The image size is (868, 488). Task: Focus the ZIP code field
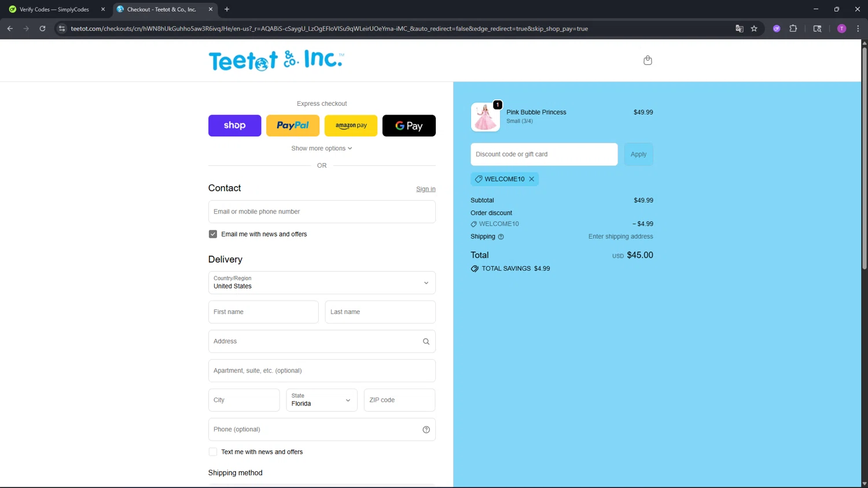(399, 400)
